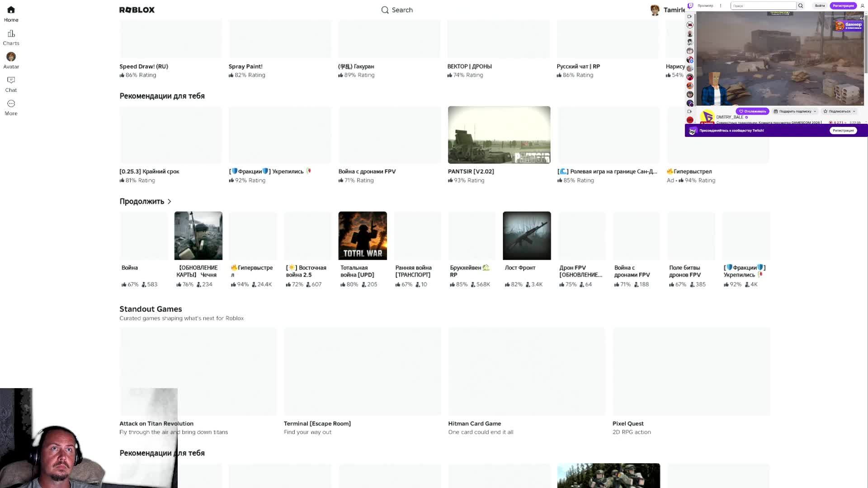Open the Hitman Card Game title
The image size is (868, 488).
[x=474, y=424]
